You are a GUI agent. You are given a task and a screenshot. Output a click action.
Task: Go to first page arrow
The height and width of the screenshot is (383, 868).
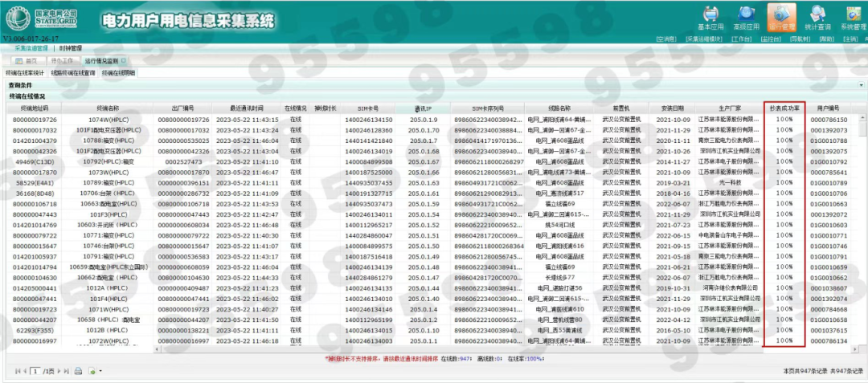click(17, 371)
